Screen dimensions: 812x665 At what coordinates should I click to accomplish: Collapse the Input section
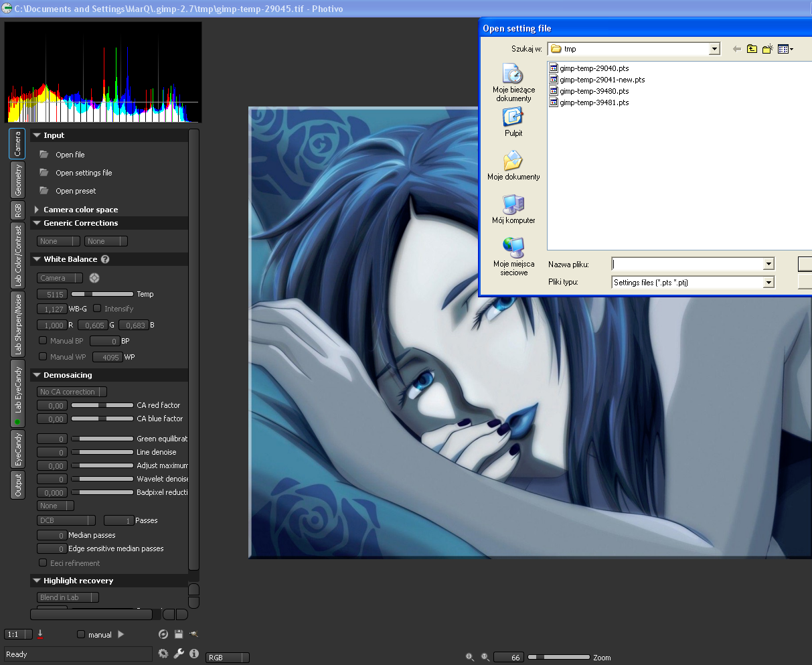[37, 135]
